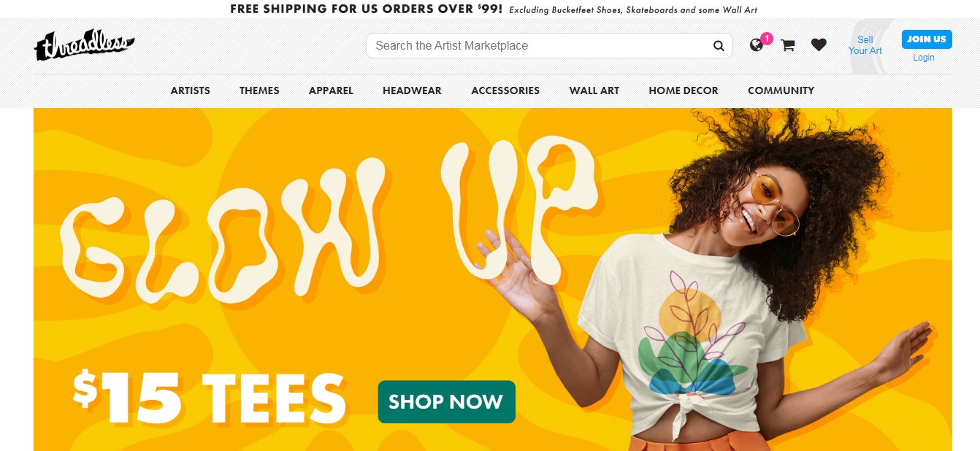980x451 pixels.
Task: Click the Join Us button
Action: pos(927,39)
